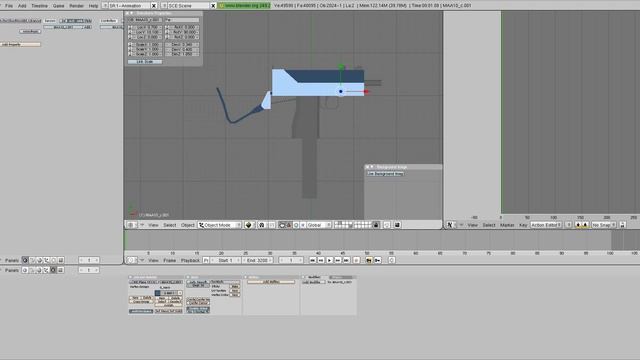Screen dimensions: 640x360
Task: Select the rotate manipulator circle icon
Action: pyautogui.click(x=296, y=225)
